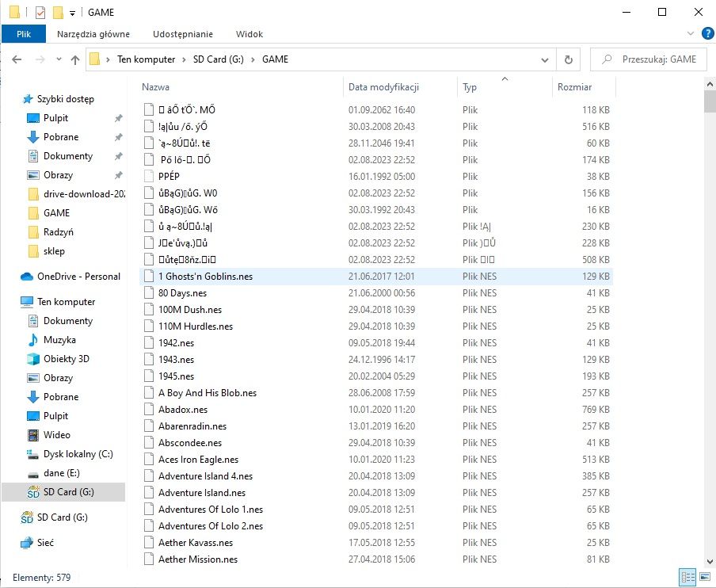Image resolution: width=716 pixels, height=588 pixels.
Task: Select the file Adventure Island 4.nes
Action: click(x=205, y=476)
